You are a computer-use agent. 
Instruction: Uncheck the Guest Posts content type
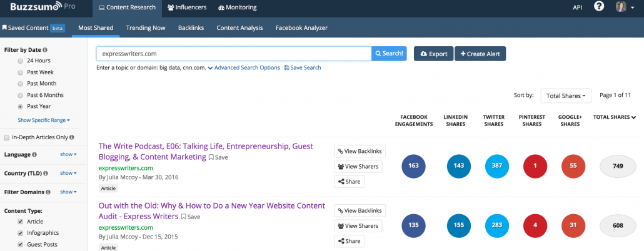21,244
